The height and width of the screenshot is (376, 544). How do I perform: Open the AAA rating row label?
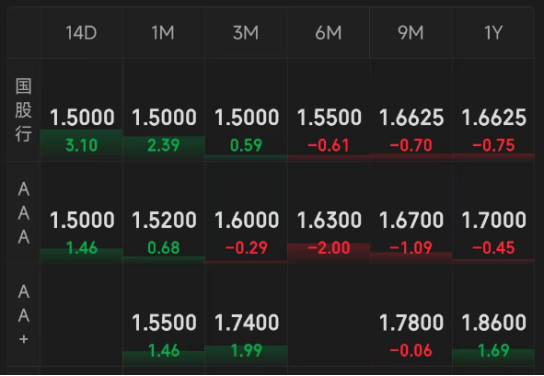[x=24, y=213]
